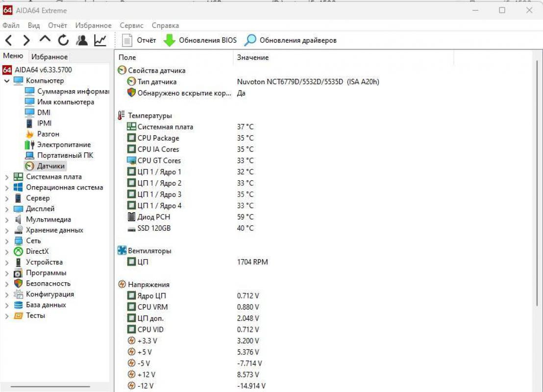Open the Справка menu
543x392 pixels.
coord(166,25)
